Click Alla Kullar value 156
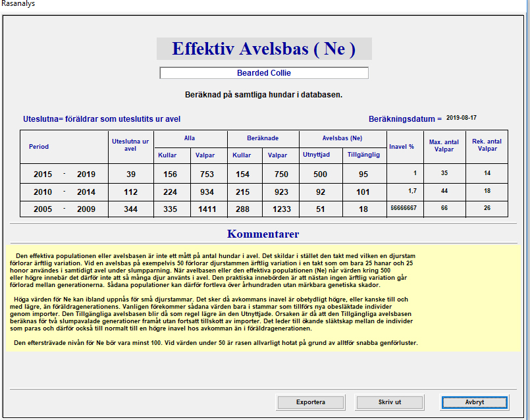Image resolution: width=530 pixels, height=420 pixels. coord(170,174)
